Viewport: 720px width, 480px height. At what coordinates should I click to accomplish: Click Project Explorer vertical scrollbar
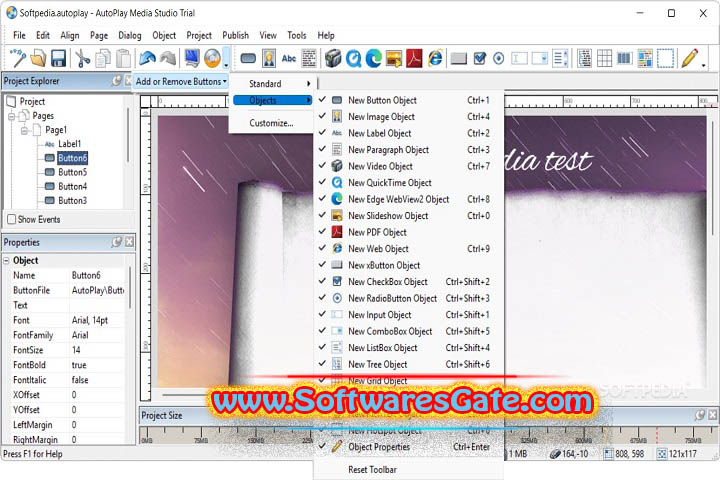coord(128,136)
